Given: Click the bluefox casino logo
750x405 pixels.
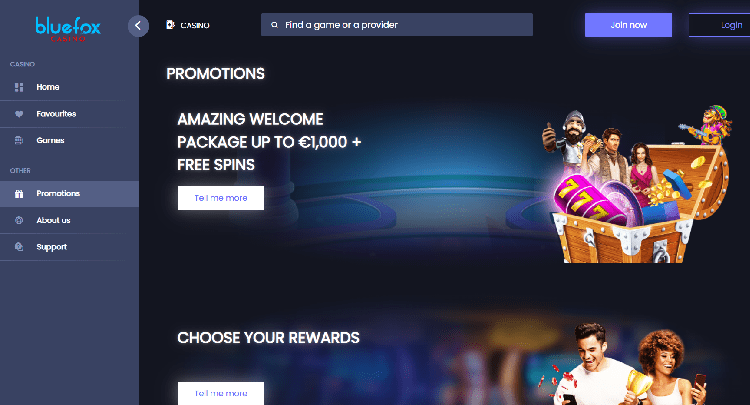Looking at the screenshot, I should click(68, 29).
